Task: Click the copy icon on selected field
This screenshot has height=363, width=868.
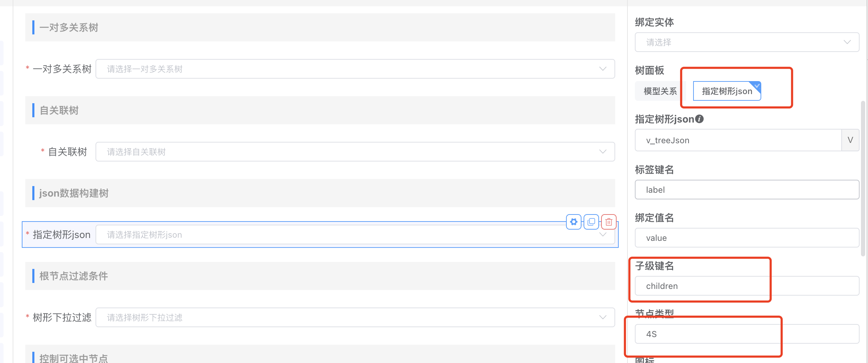Action: coord(591,222)
